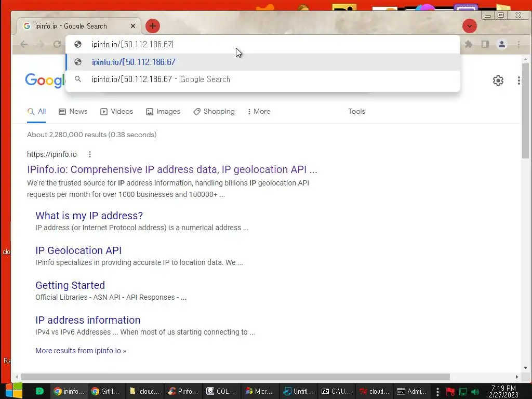Switch to the GitH... Chrome taskbar window
The width and height of the screenshot is (532, 399).
point(106,391)
